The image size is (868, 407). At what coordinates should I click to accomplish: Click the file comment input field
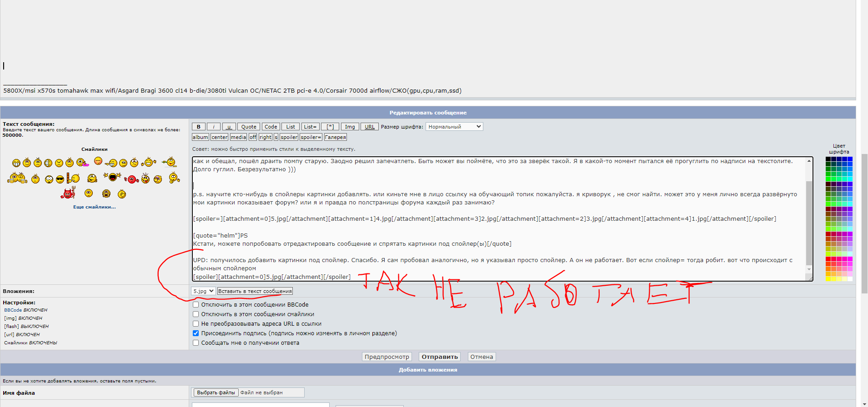261,405
